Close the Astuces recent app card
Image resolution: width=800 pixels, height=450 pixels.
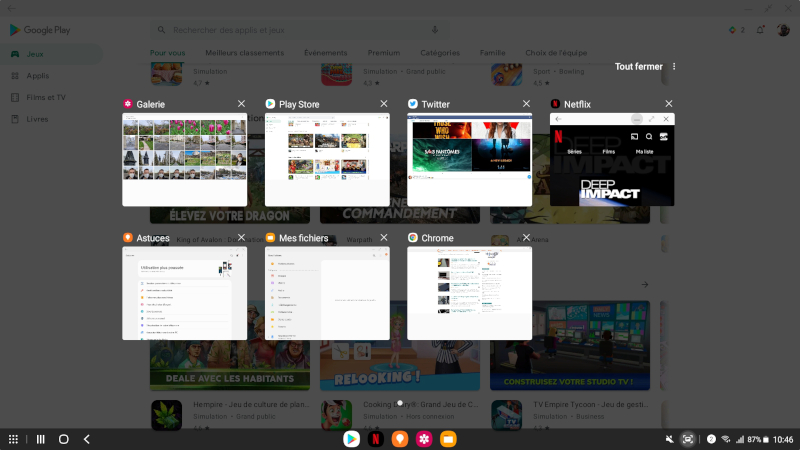coord(241,237)
